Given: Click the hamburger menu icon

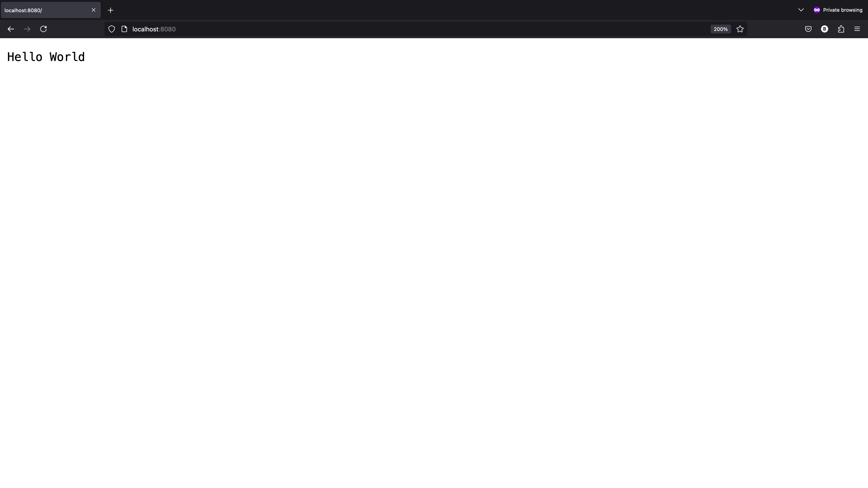Looking at the screenshot, I should [x=857, y=29].
